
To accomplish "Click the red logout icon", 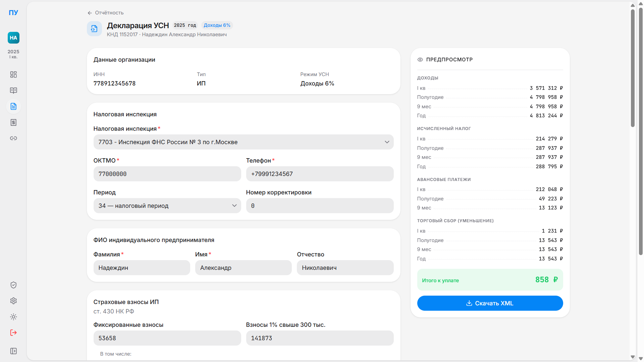I will [13, 333].
